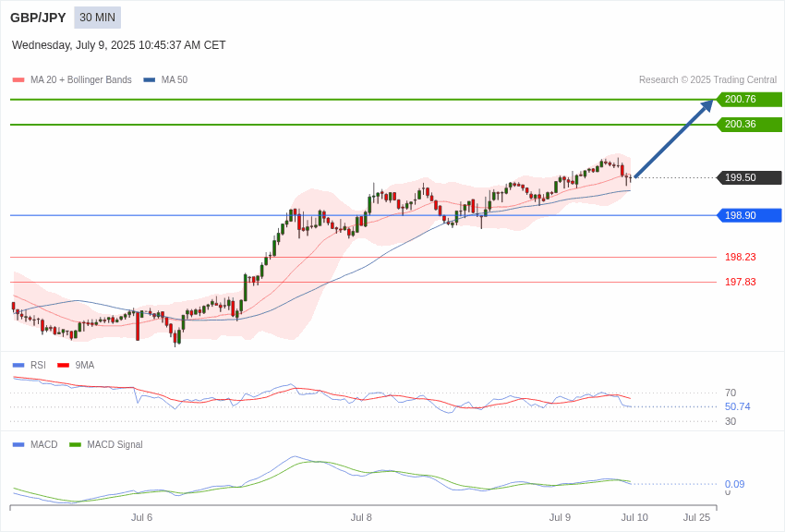Click the GBP/JPY pair title
The image size is (785, 532).
point(38,18)
